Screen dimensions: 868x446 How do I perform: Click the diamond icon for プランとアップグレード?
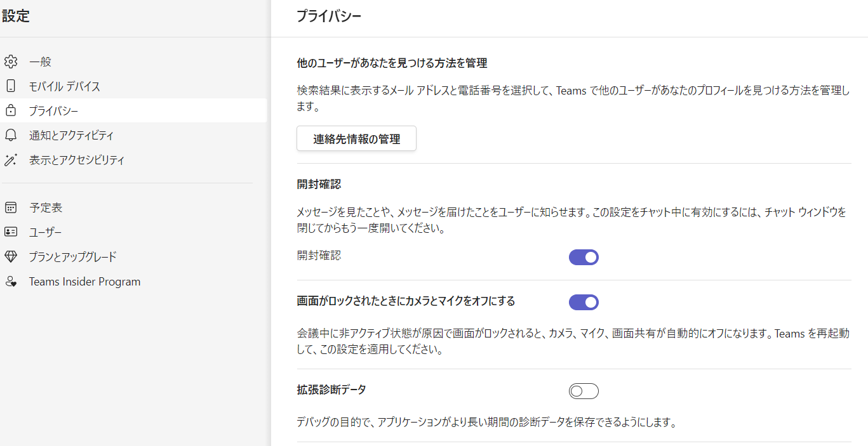point(10,257)
